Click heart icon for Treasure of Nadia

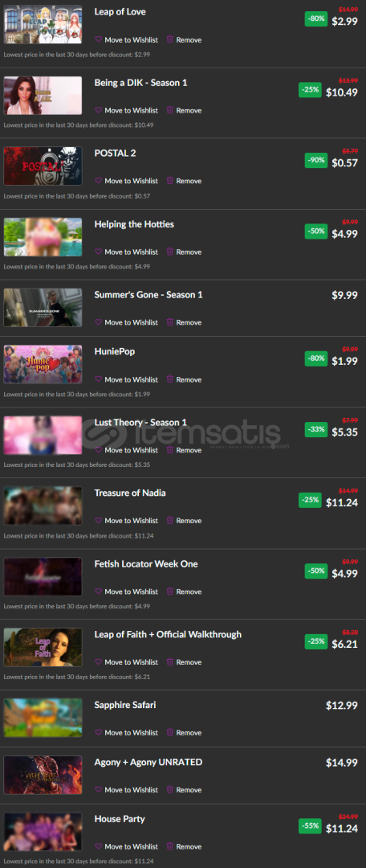(99, 520)
